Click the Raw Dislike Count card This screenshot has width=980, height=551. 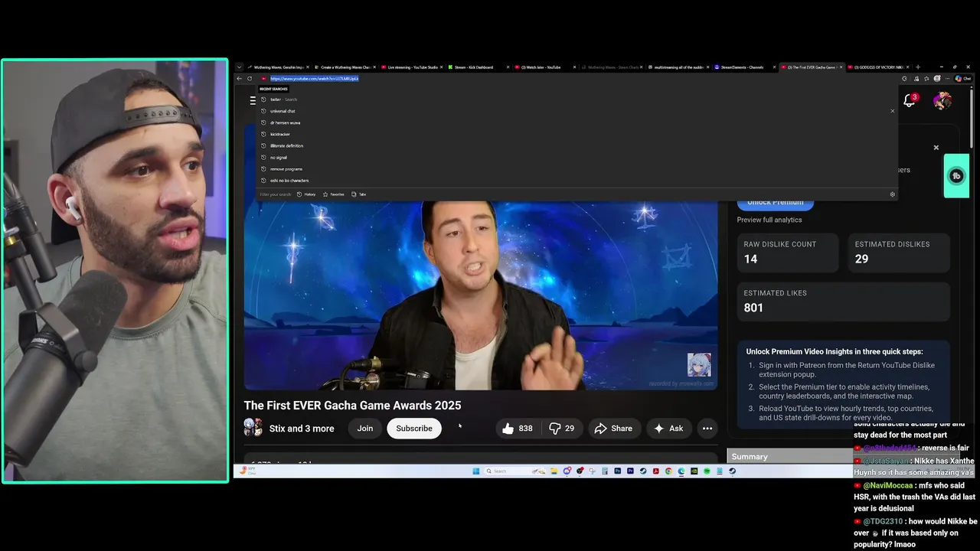(x=788, y=253)
